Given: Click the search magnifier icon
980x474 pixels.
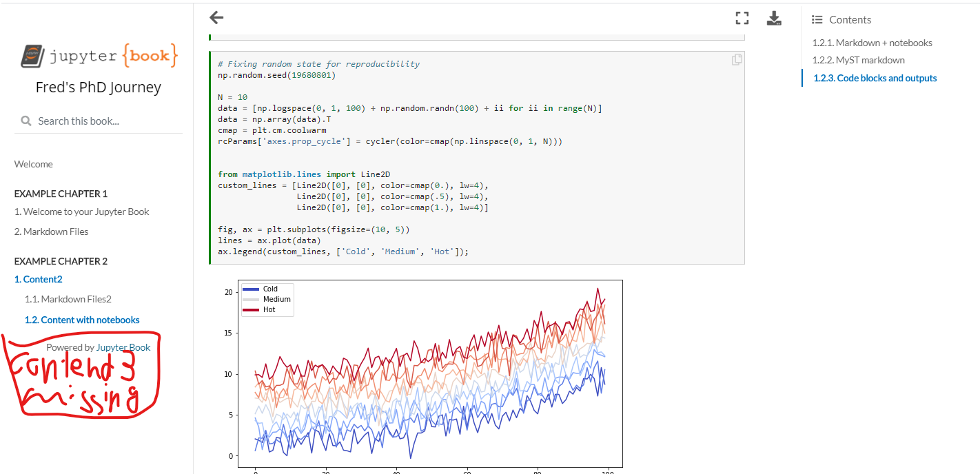Looking at the screenshot, I should 25,121.
